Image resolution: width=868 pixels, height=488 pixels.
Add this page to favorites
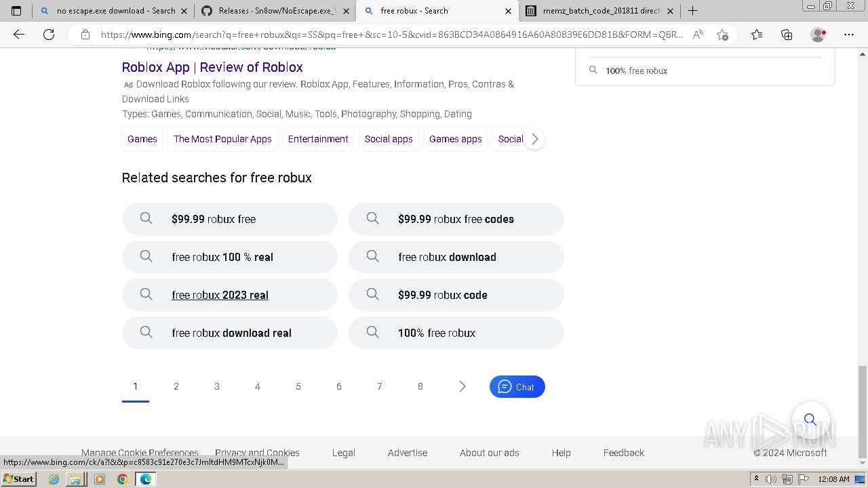coord(722,35)
